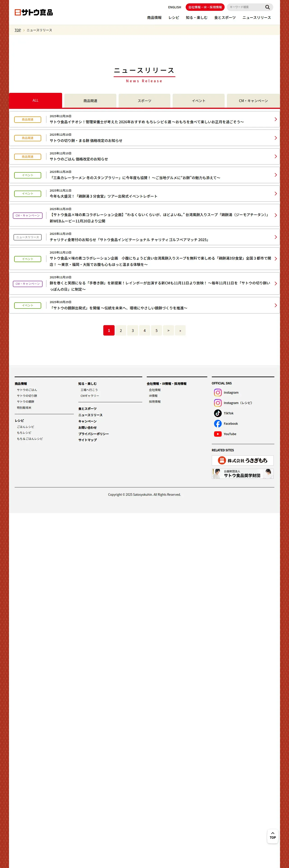Go to pagination page 4
This screenshot has width=289, height=868.
(145, 330)
